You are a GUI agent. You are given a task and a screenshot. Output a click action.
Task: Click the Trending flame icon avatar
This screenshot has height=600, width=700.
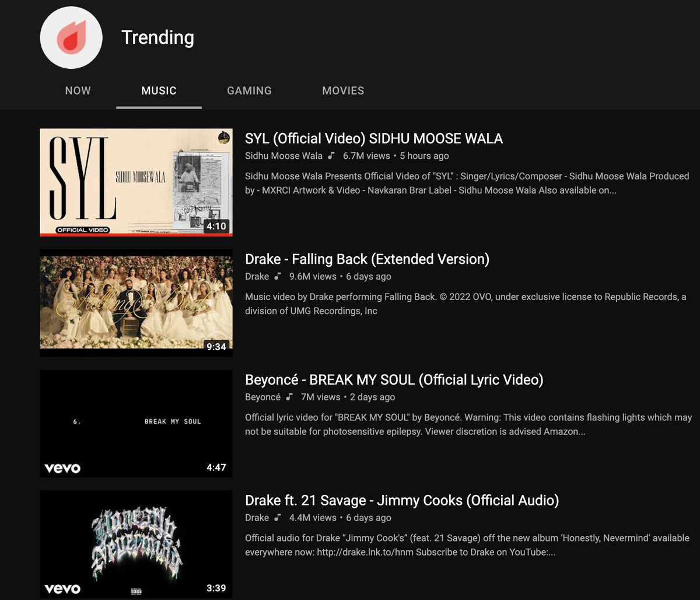point(71,37)
